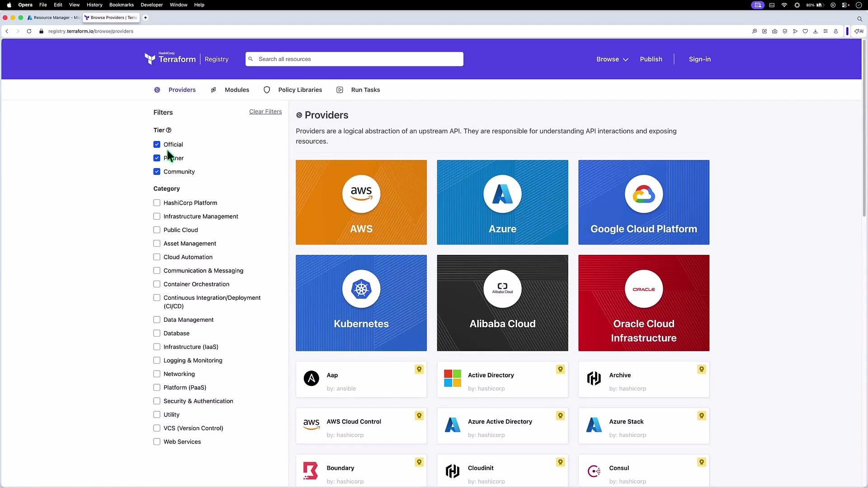Open the History menu in menu bar
The image size is (868, 488).
[x=94, y=5]
